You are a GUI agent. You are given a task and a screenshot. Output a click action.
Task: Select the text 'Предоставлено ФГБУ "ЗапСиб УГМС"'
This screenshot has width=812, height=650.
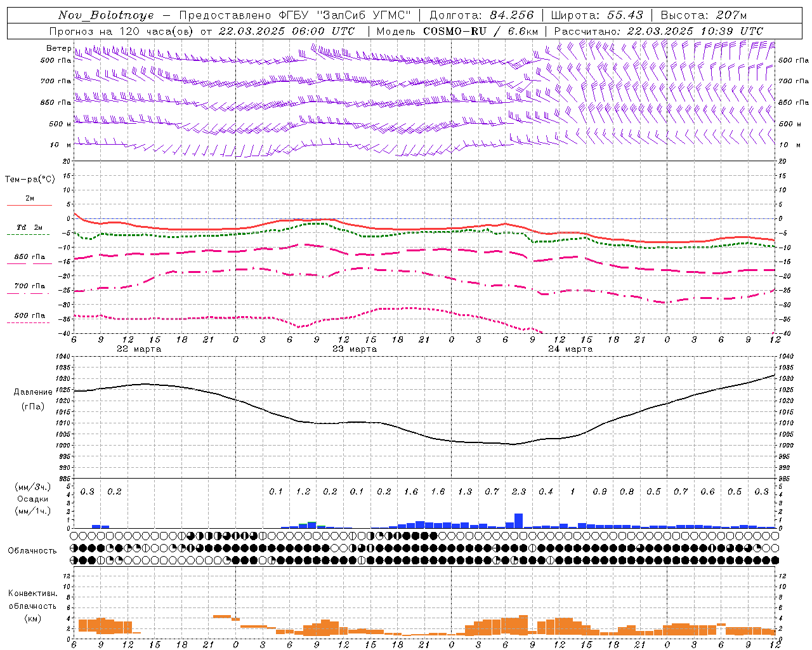coord(295,15)
